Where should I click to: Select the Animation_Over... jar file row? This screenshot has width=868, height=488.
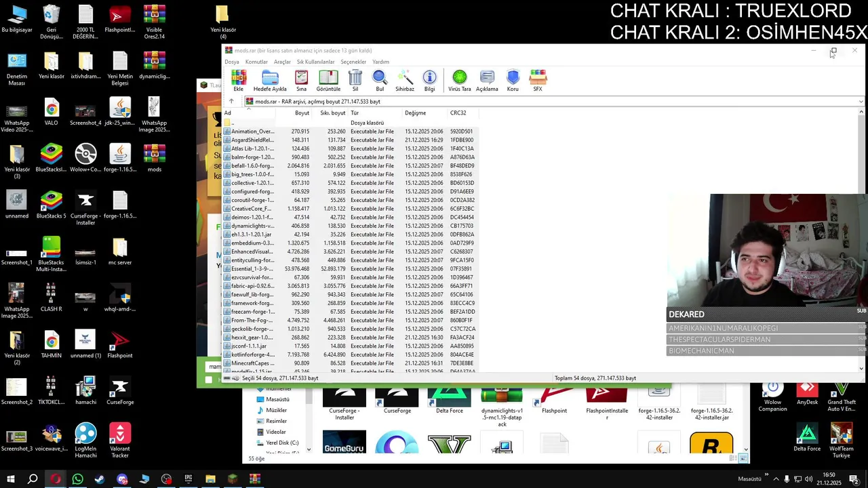click(x=351, y=131)
